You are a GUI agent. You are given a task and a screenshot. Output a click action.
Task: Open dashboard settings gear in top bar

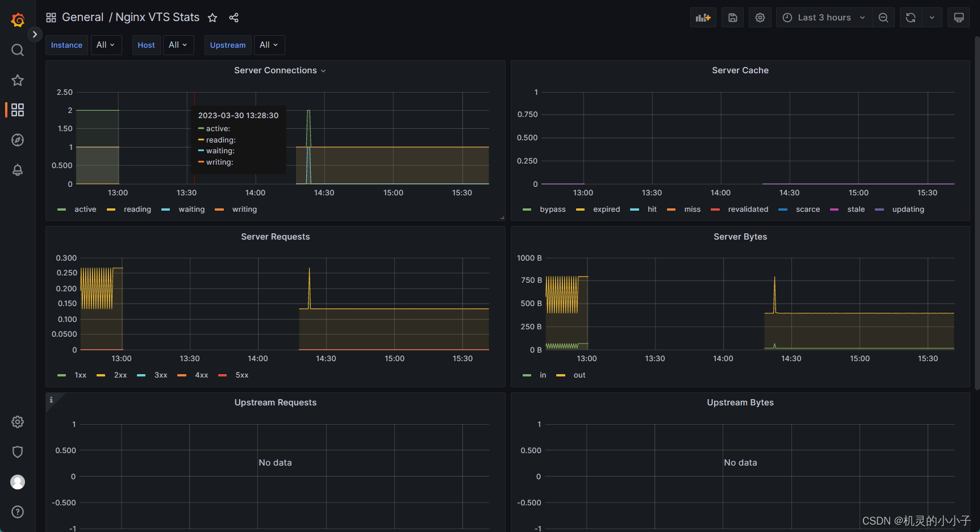pos(760,18)
